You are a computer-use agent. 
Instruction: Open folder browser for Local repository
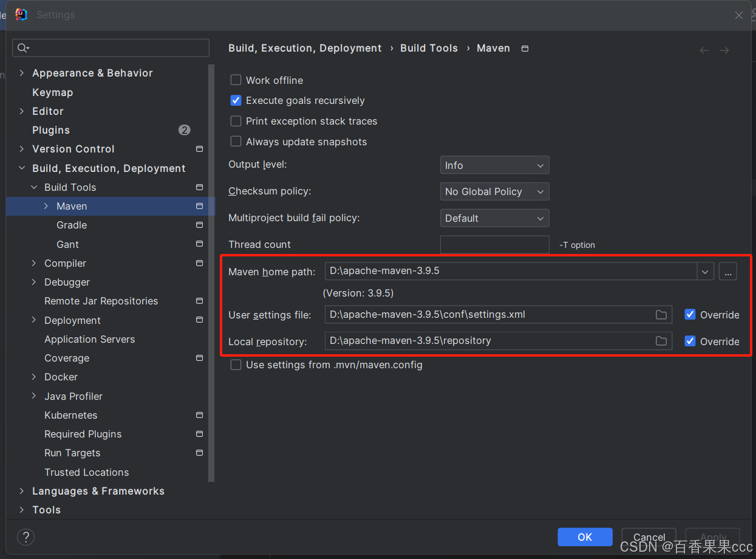661,341
